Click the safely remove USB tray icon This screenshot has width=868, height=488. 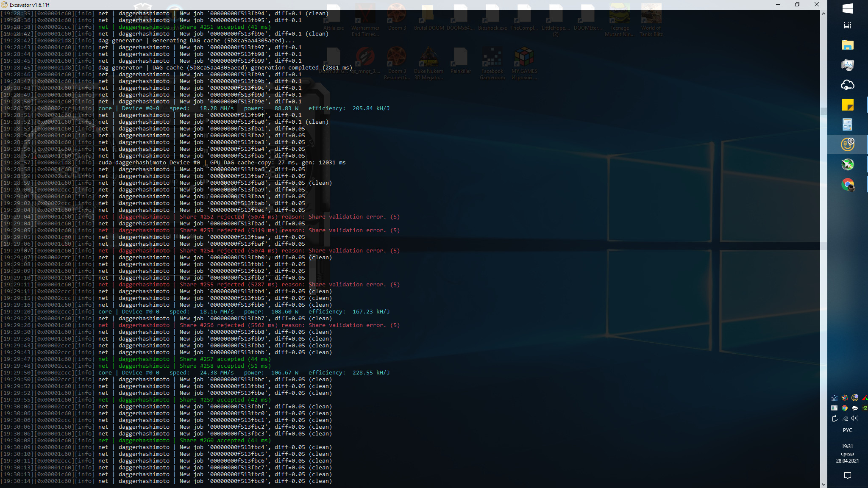(835, 418)
